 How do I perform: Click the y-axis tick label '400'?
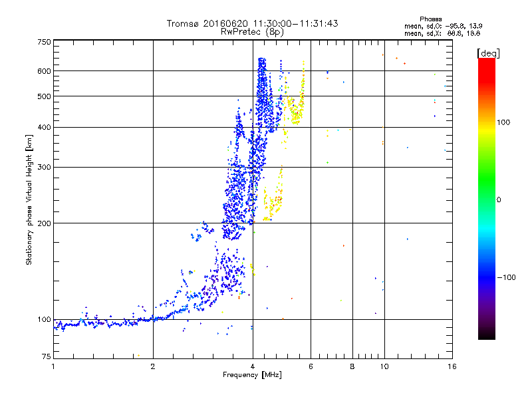point(44,128)
